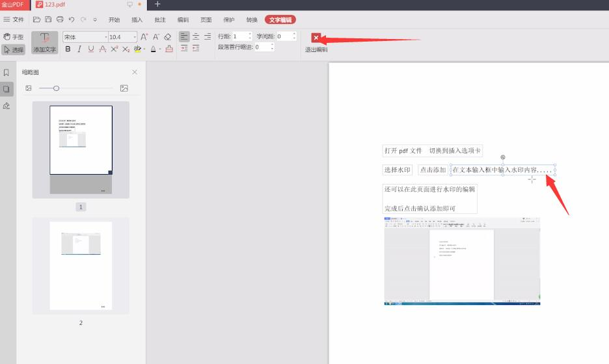The image size is (609, 364).
Task: Expand the quick access toolbar dropdown
Action: click(95, 19)
